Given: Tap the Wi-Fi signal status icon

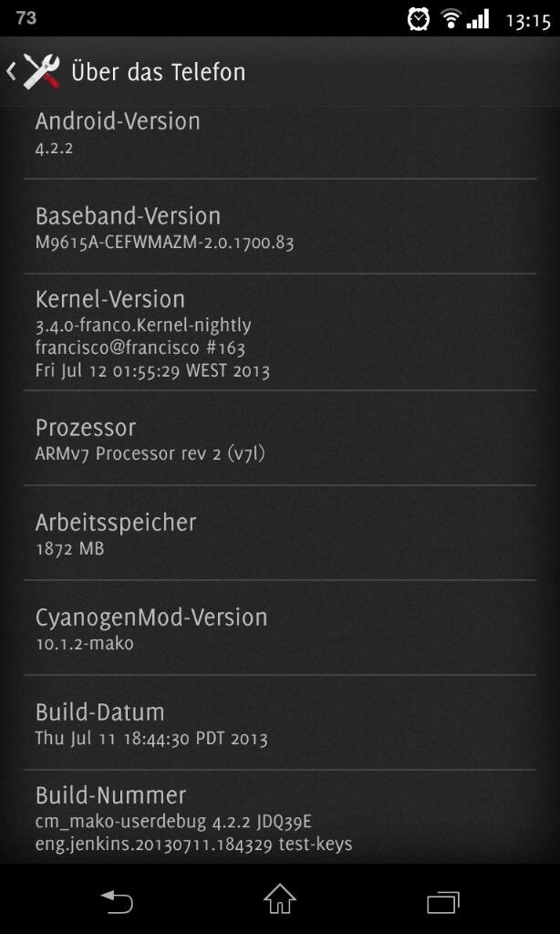Looking at the screenshot, I should [451, 19].
